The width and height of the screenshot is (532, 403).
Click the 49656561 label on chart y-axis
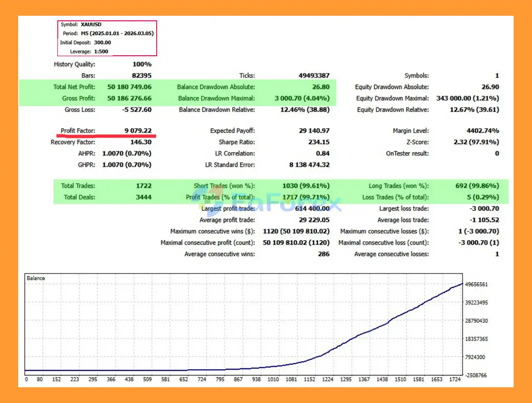(x=476, y=284)
